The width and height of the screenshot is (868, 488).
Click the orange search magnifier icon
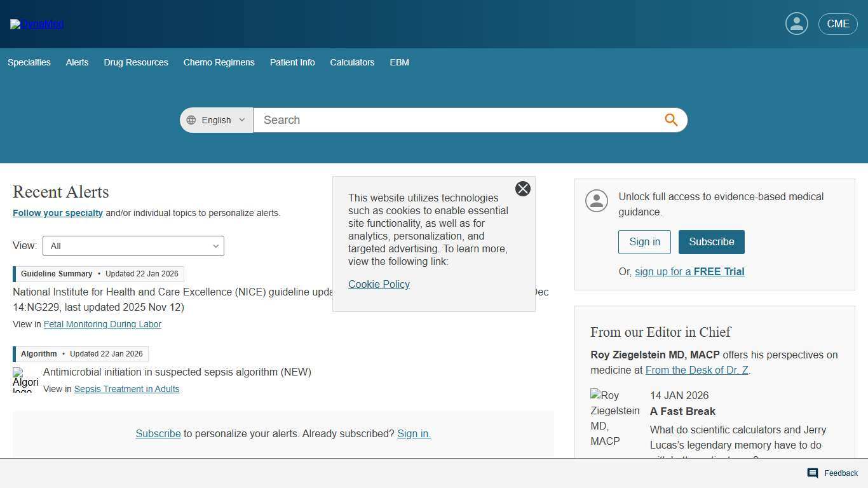pyautogui.click(x=671, y=120)
